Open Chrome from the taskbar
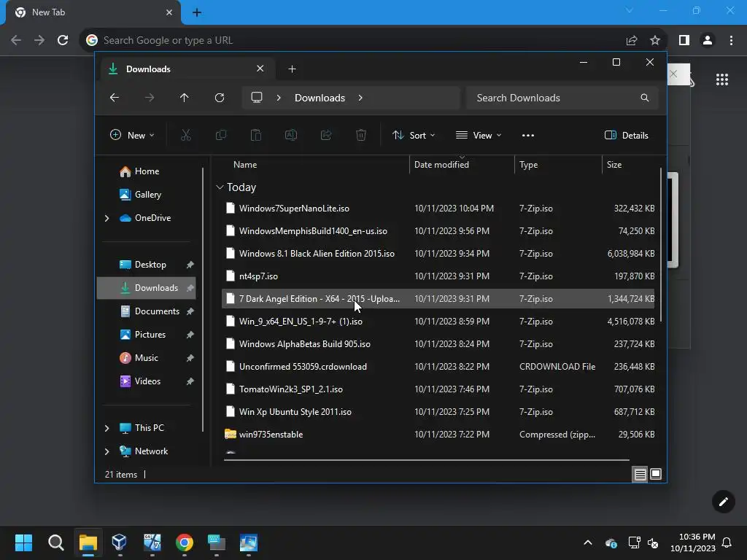The image size is (747, 560). (185, 542)
